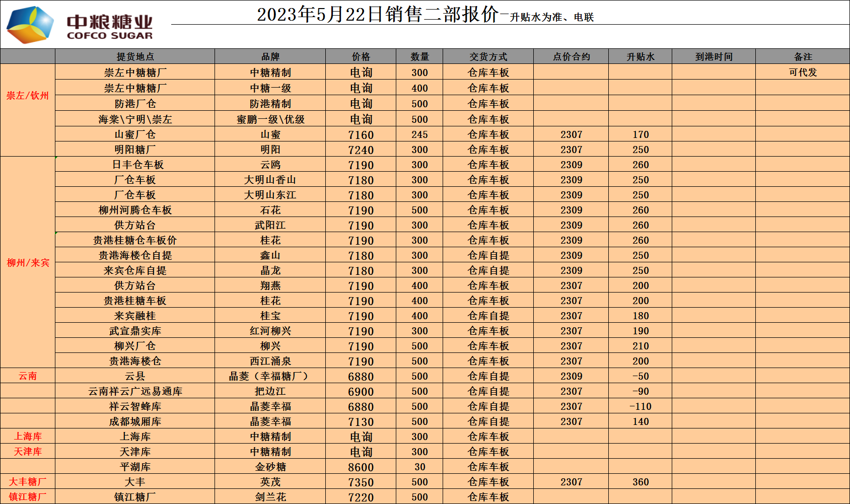Select the 8600 price cell
The width and height of the screenshot is (850, 504).
361,467
